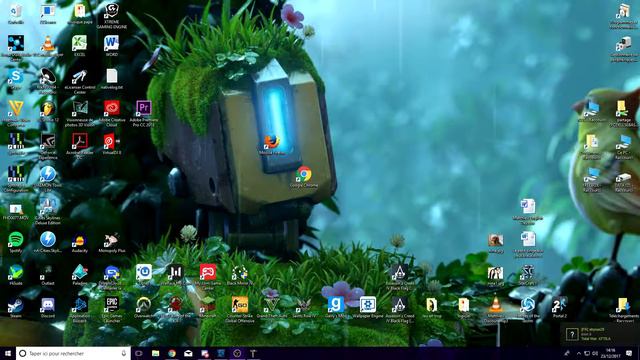640x360 pixels.
Task: Launch the Monopoly Plus shortcut
Action: pyautogui.click(x=111, y=243)
